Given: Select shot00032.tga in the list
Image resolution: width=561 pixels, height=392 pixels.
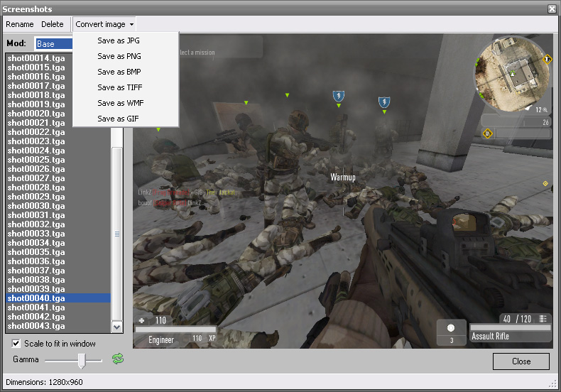Looking at the screenshot, I should pos(58,224).
